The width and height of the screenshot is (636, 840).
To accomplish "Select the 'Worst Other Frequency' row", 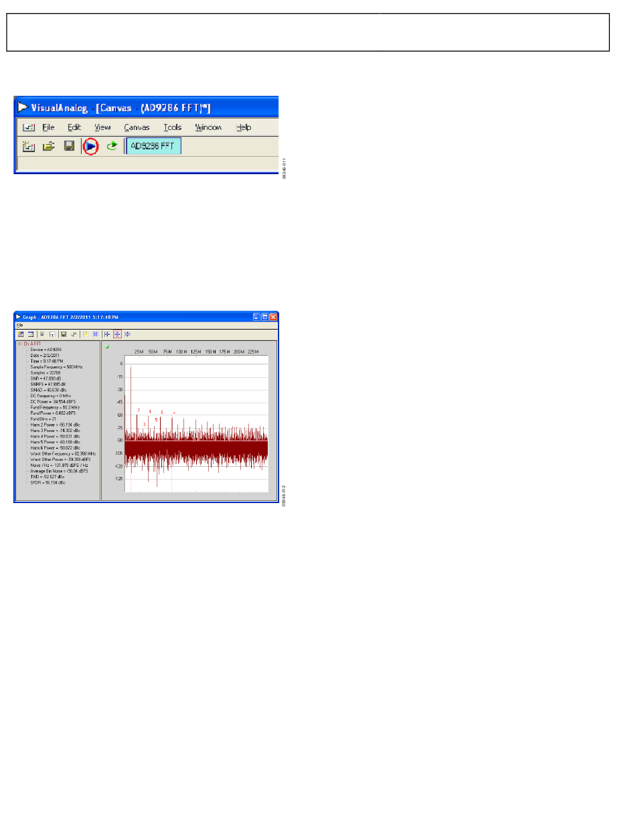I will (63, 453).
